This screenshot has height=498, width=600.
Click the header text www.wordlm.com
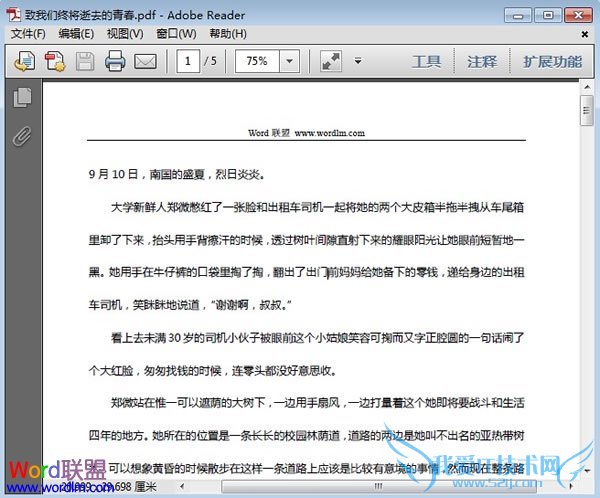tap(329, 133)
